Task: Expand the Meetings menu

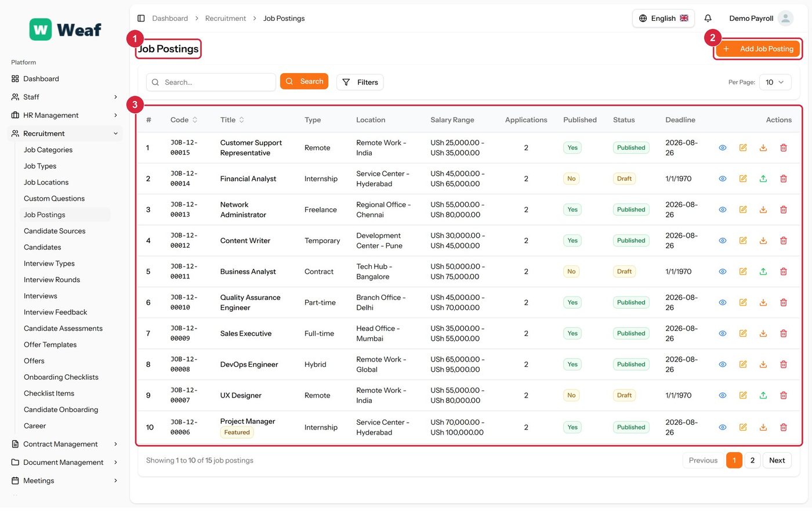Action: pyautogui.click(x=65, y=481)
